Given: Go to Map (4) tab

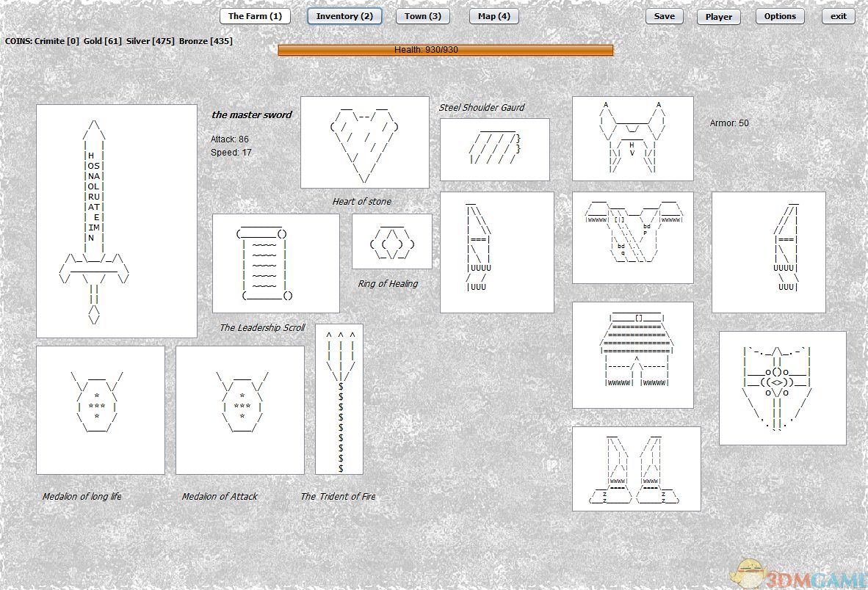Looking at the screenshot, I should click(x=494, y=16).
